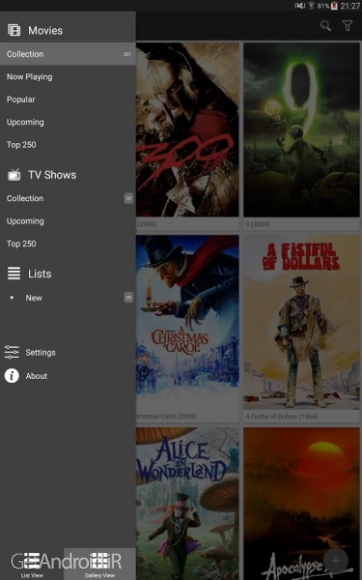
Task: Tap the Lists stacked-lines icon
Action: [14, 274]
